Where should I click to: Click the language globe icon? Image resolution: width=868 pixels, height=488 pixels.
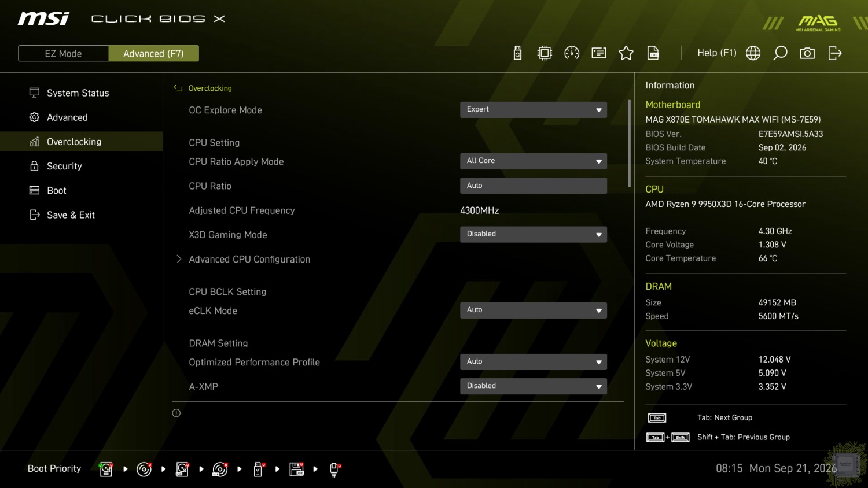[753, 53]
